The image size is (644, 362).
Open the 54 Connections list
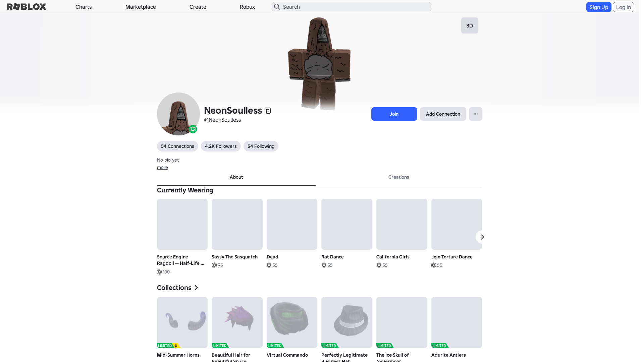click(x=177, y=146)
